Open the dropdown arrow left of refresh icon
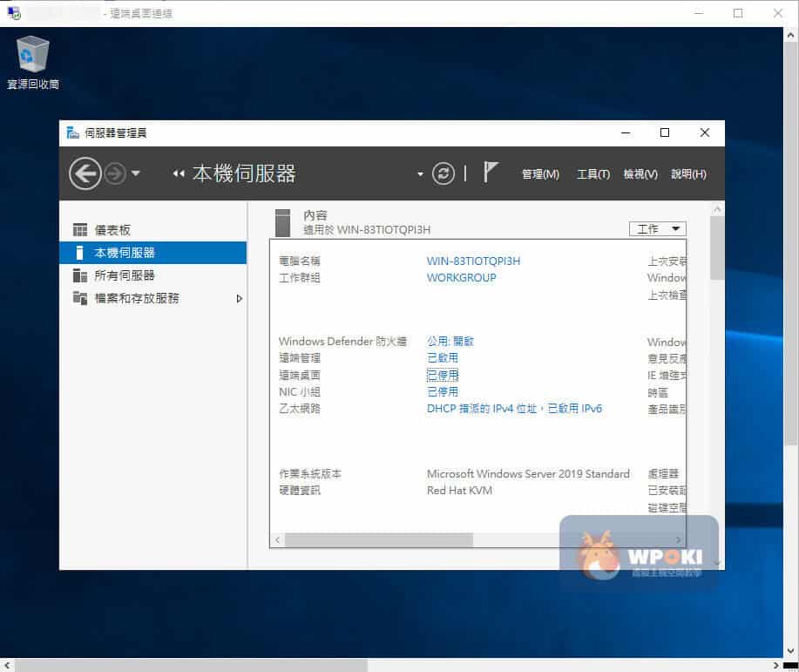The height and width of the screenshot is (672, 799). tap(420, 174)
